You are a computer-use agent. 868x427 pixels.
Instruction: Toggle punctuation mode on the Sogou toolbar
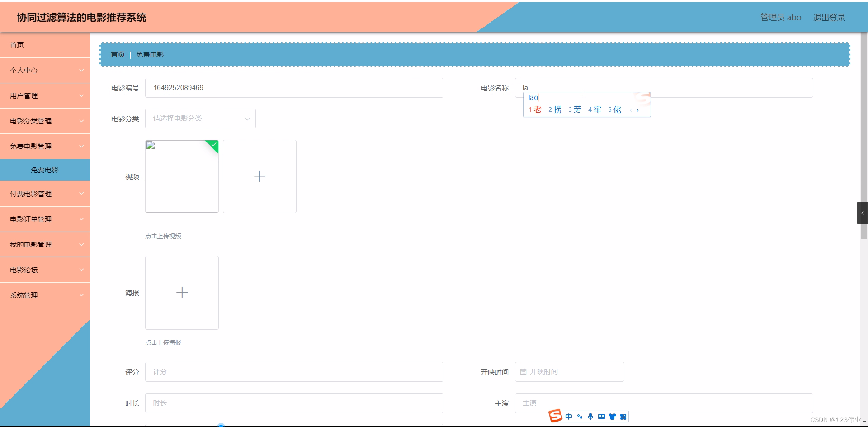tap(580, 416)
